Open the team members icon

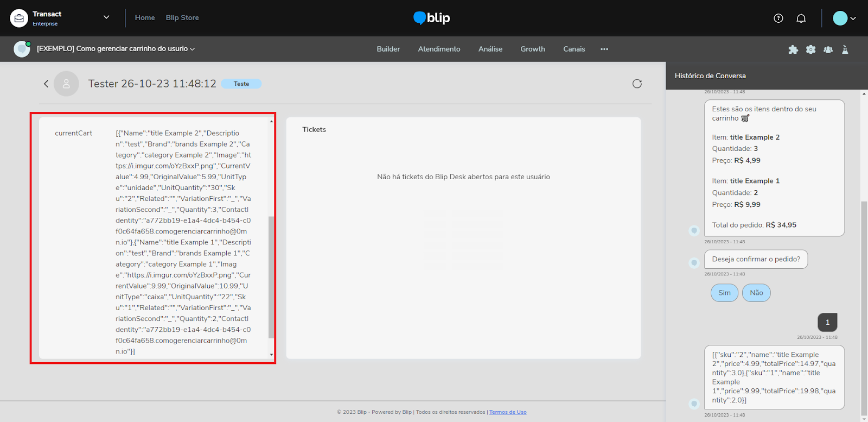(x=828, y=49)
